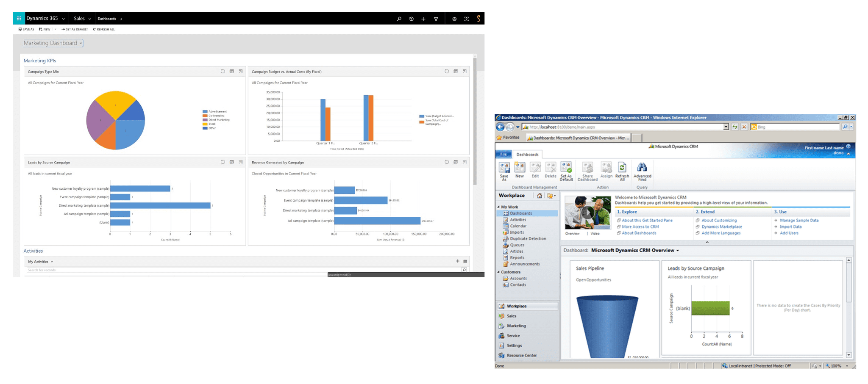Expand the Sales area chevron in top bar

tap(90, 19)
